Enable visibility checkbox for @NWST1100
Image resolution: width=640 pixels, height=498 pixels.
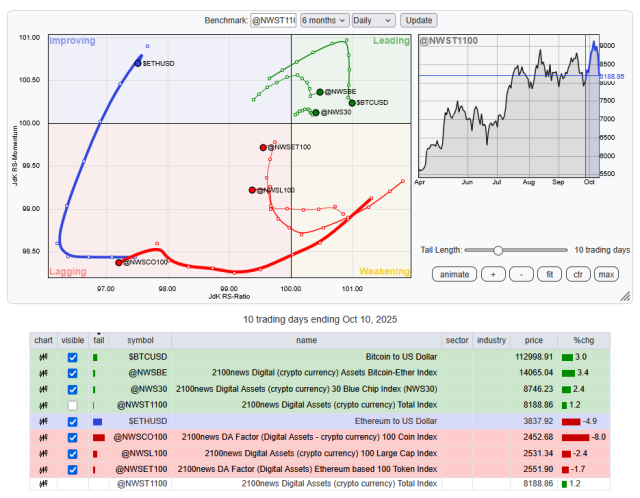pyautogui.click(x=72, y=405)
